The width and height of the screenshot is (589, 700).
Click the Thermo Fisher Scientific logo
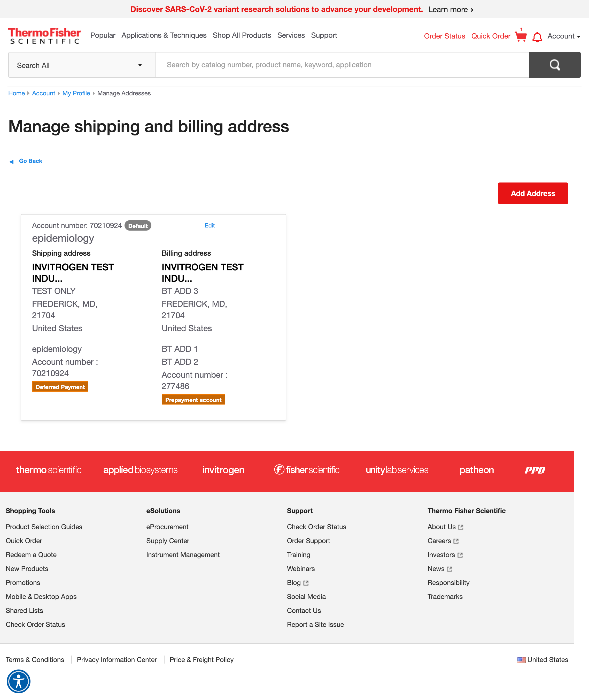(45, 35)
